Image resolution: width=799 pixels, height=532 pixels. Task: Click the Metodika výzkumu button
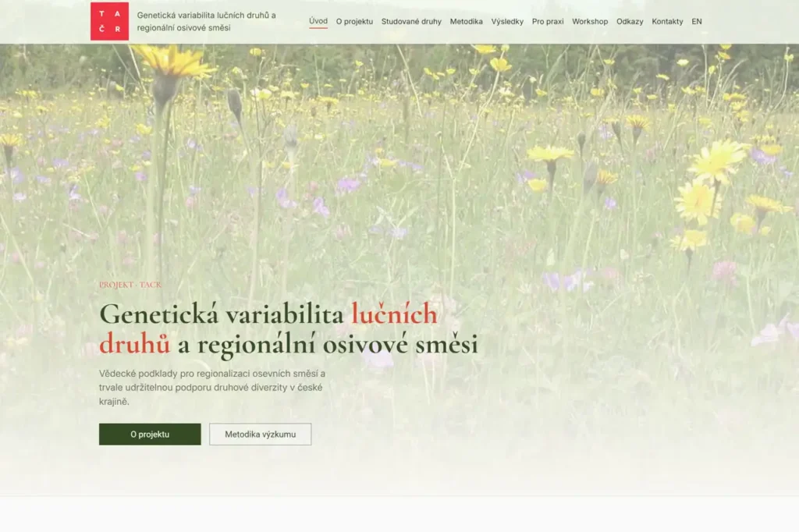click(261, 434)
